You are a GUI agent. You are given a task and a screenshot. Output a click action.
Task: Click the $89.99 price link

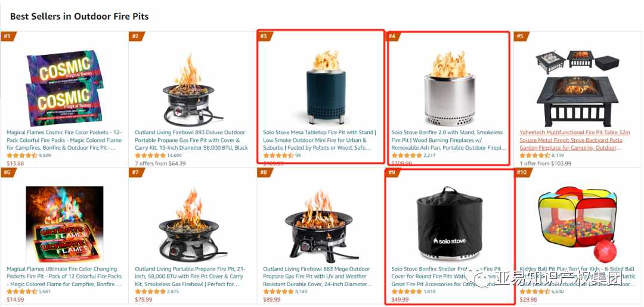coord(272,300)
